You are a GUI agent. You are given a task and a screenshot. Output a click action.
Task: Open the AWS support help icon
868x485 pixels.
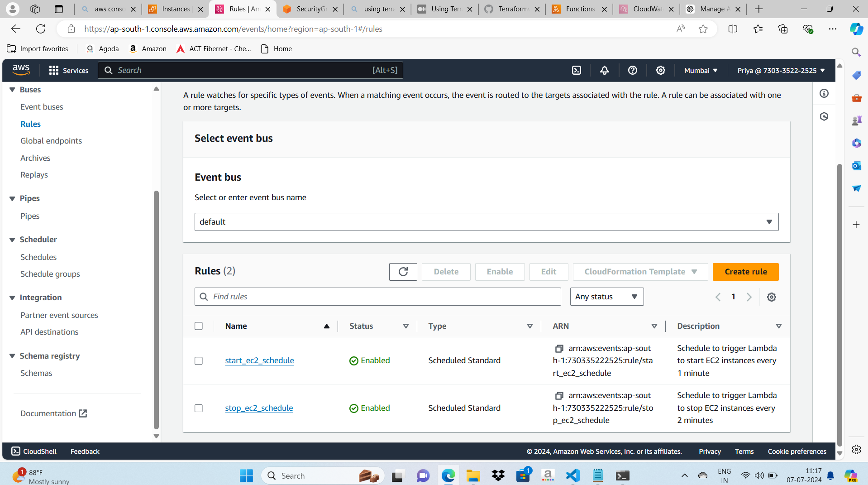[633, 70]
